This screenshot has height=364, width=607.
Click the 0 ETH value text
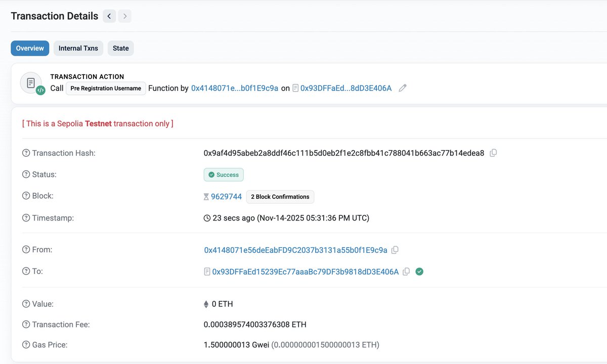pos(223,304)
